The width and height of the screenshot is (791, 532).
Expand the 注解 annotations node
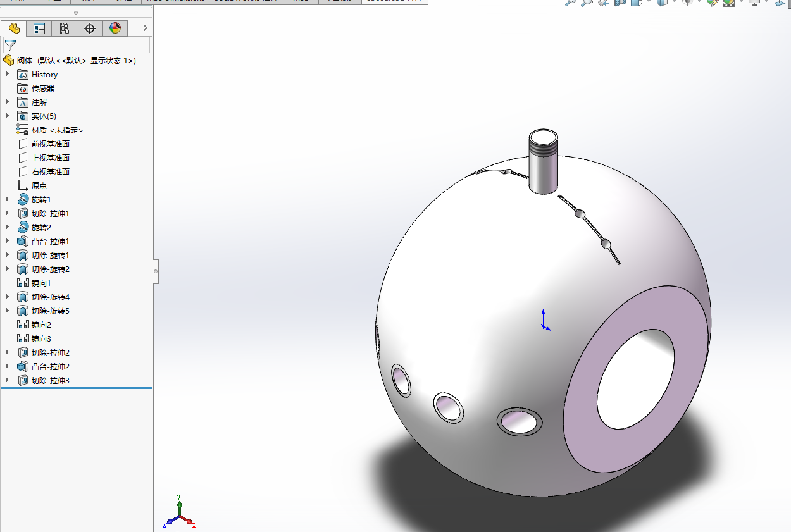click(x=8, y=102)
